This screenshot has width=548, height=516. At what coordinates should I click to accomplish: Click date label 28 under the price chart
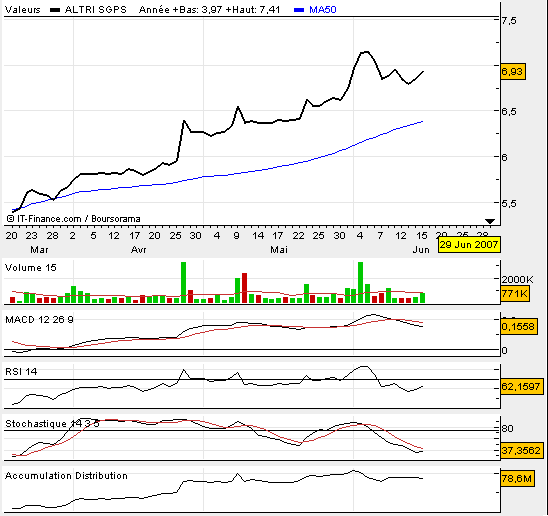[x=52, y=236]
